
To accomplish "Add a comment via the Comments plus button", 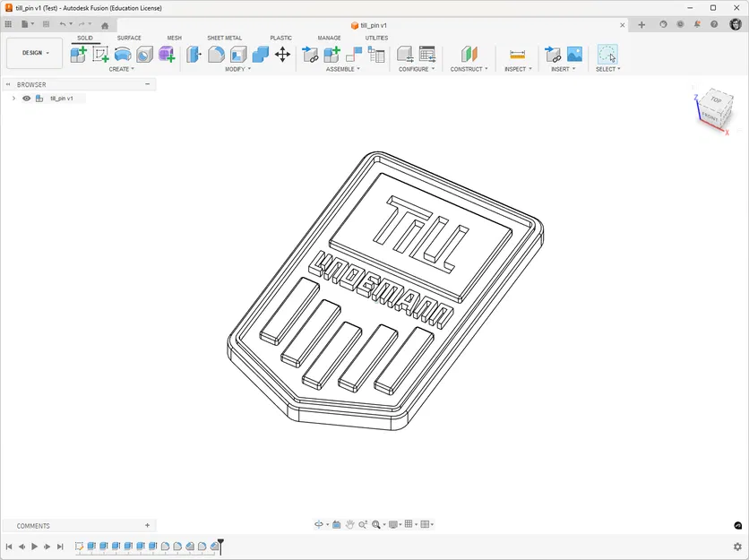I will (x=147, y=525).
